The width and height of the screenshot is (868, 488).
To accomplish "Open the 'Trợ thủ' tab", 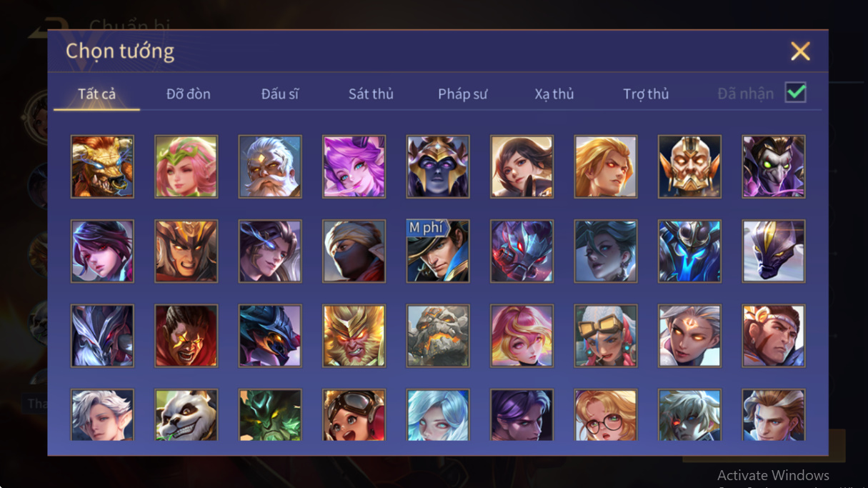I will click(x=646, y=94).
